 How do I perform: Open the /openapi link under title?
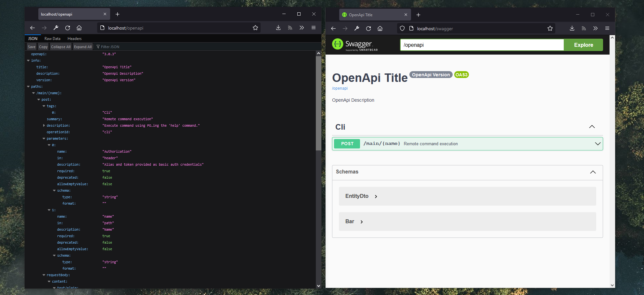340,88
